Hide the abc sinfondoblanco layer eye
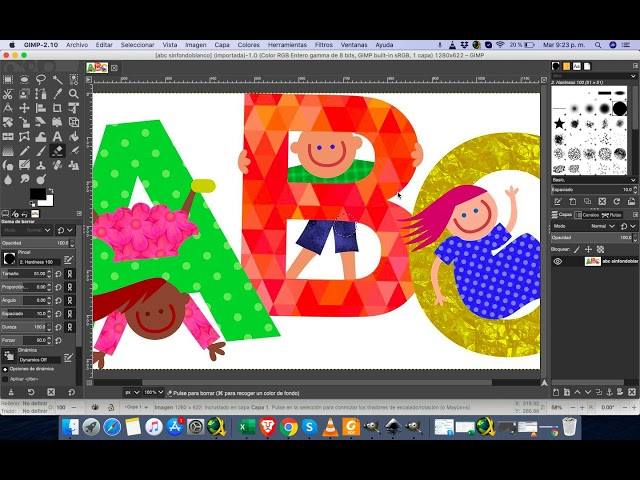This screenshot has width=640, height=480. tap(558, 261)
